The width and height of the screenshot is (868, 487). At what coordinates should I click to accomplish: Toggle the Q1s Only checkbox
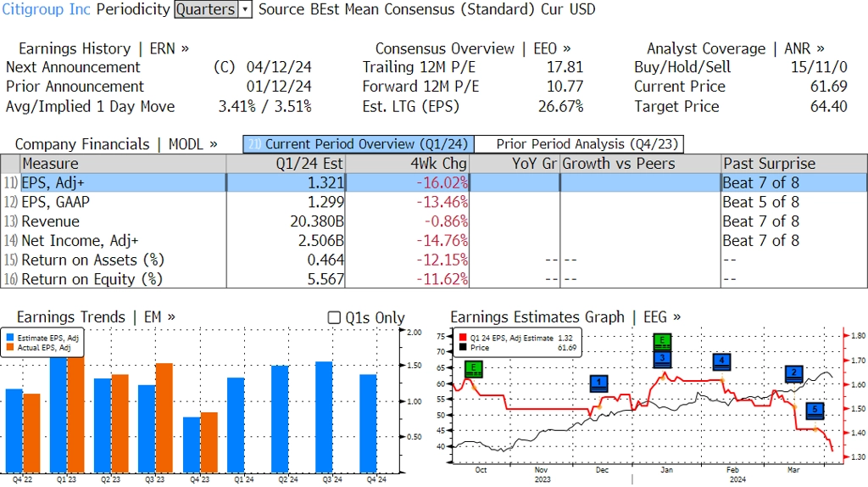tap(334, 317)
